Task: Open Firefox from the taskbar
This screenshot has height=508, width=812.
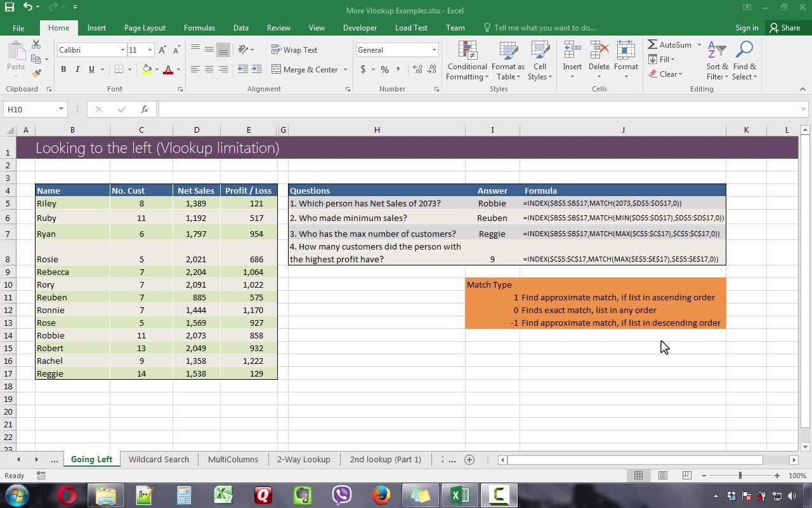Action: point(381,495)
